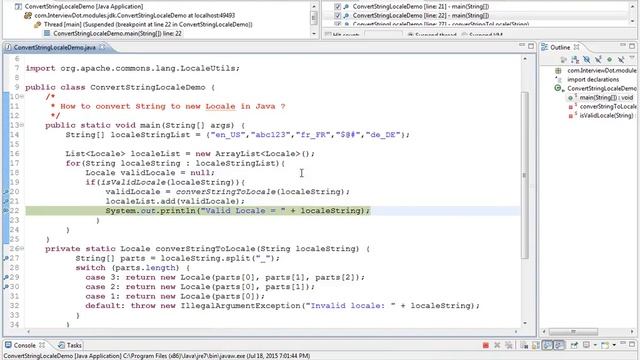Click Open Console icon
Viewport: 640px width, 360px height.
(605, 345)
